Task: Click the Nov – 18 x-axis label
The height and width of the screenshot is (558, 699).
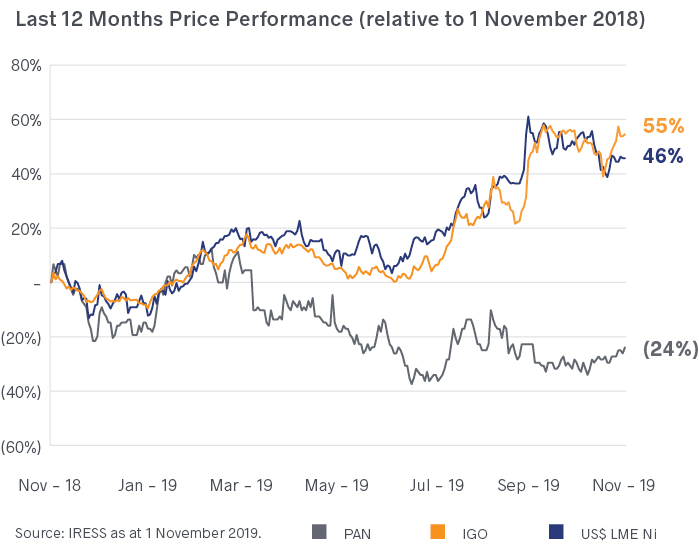Action: click(52, 484)
